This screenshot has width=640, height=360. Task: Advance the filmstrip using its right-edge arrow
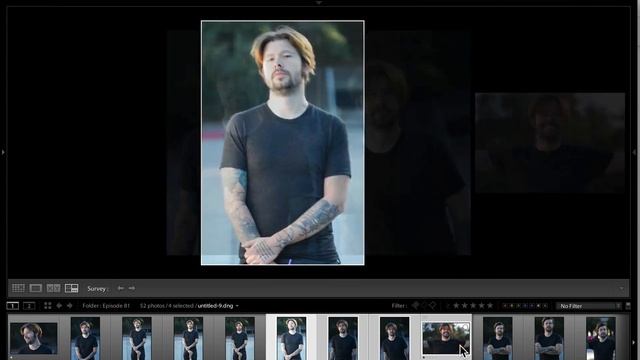click(634, 343)
